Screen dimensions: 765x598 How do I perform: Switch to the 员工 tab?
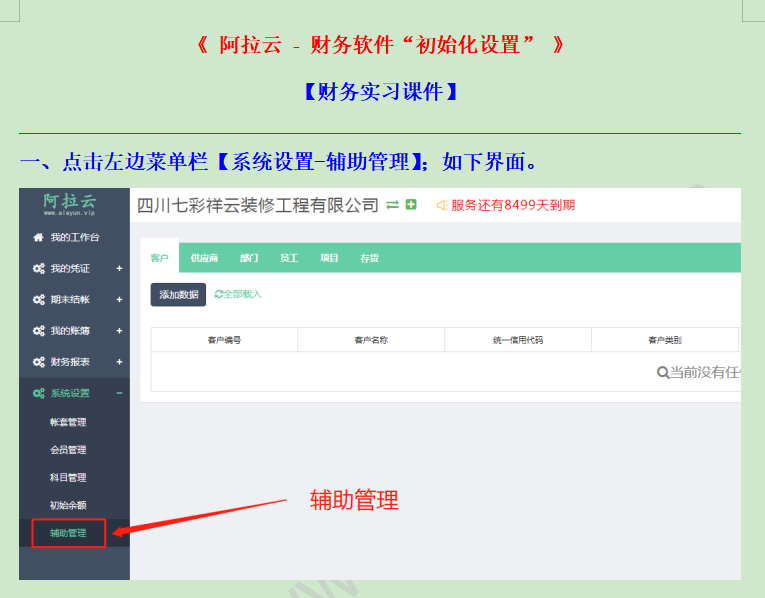point(289,258)
